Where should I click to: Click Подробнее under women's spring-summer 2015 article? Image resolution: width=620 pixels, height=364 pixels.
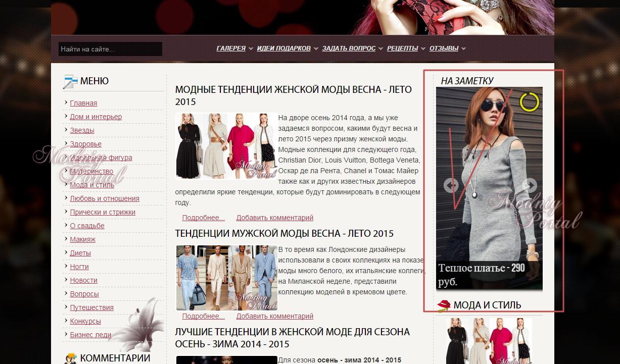tap(203, 218)
